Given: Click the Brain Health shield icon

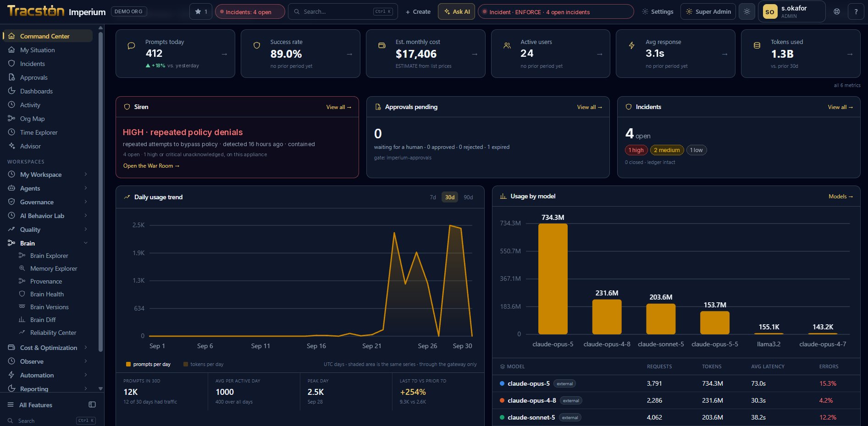Looking at the screenshot, I should pyautogui.click(x=22, y=294).
